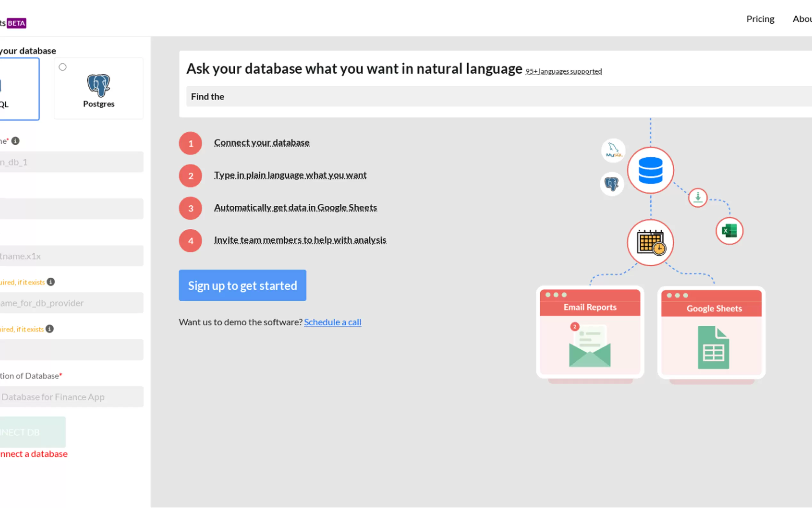Click the 95+ languages supported text
812x508 pixels.
tap(563, 72)
